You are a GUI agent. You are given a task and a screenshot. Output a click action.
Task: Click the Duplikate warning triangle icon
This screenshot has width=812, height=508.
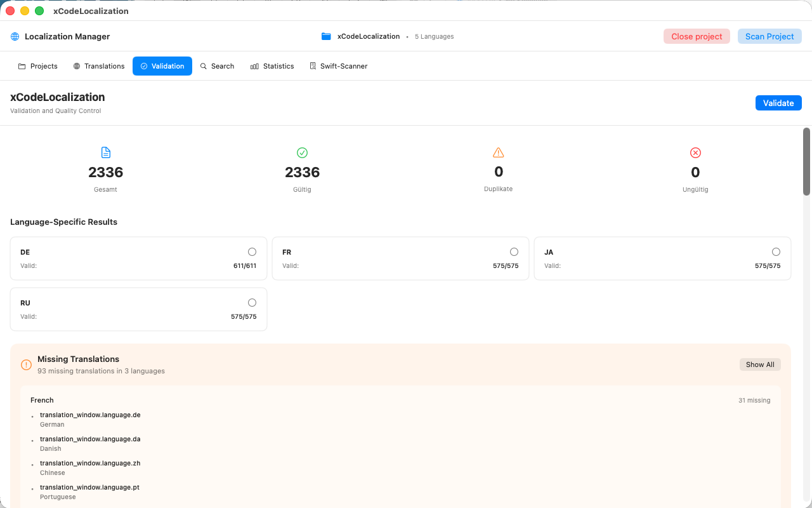point(498,152)
